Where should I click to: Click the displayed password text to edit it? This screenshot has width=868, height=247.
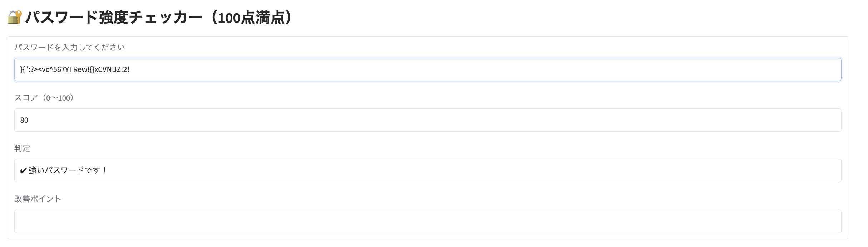click(x=74, y=69)
